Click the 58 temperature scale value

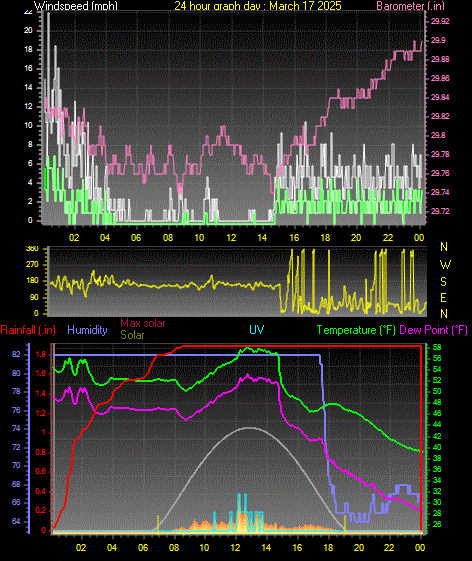pos(437,347)
